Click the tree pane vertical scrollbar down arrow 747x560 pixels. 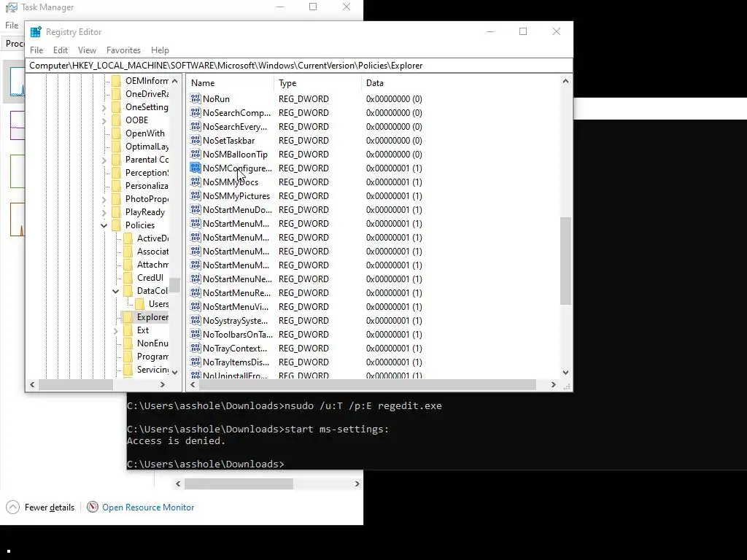[x=175, y=373]
